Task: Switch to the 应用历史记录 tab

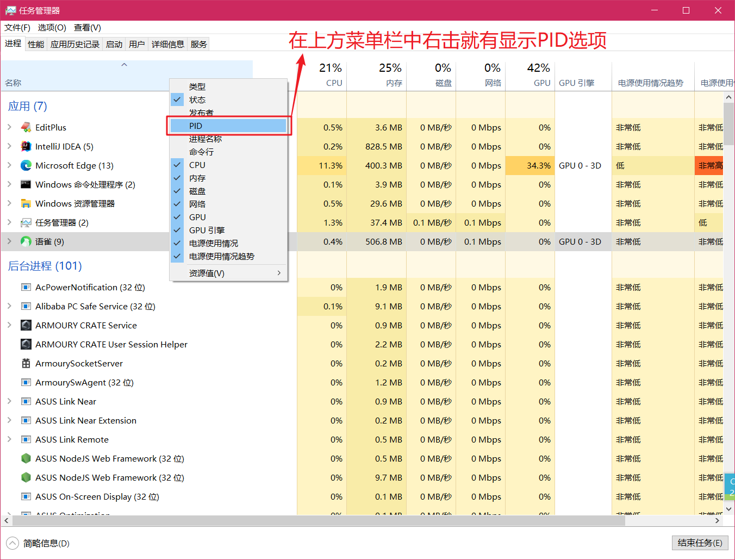Action: pos(75,44)
